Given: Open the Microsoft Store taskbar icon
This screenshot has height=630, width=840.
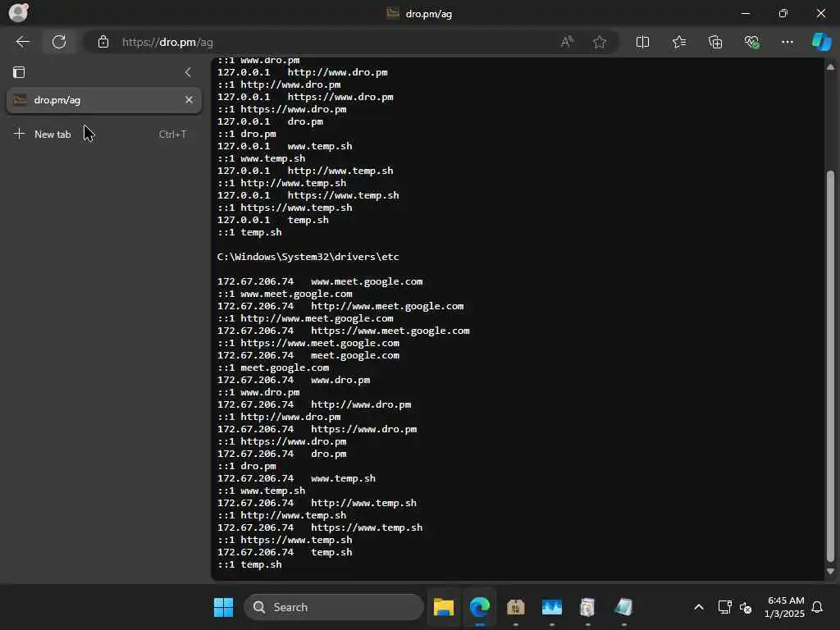Looking at the screenshot, I should click(x=515, y=607).
